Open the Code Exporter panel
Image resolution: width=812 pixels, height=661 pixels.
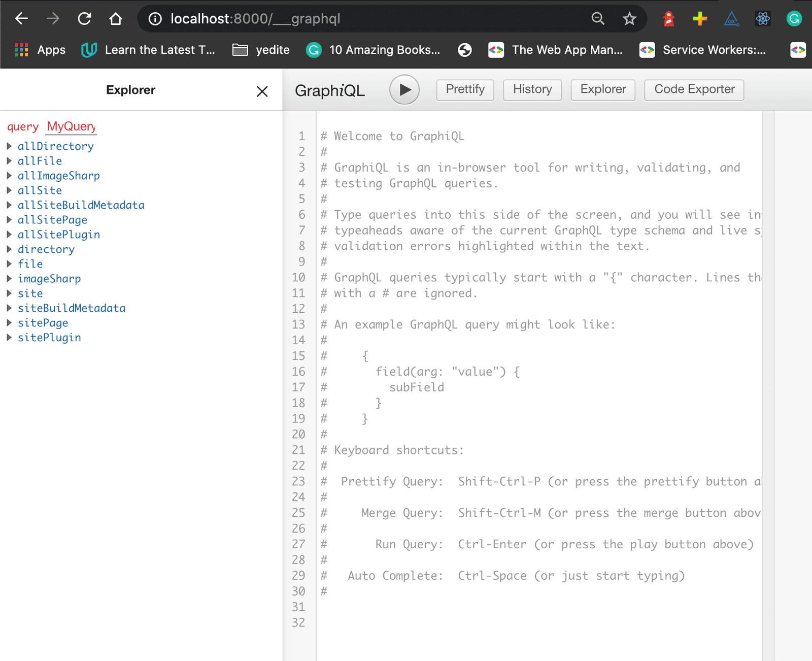(693, 89)
